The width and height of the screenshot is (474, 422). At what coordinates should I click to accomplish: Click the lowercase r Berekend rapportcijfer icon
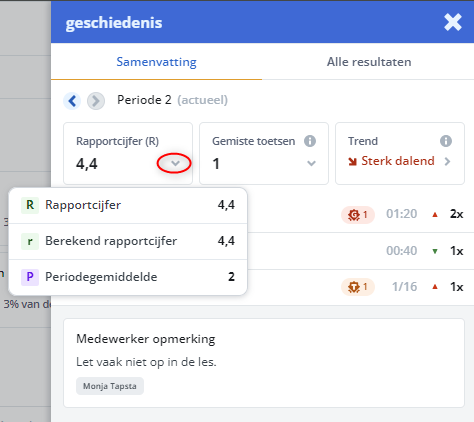click(30, 241)
